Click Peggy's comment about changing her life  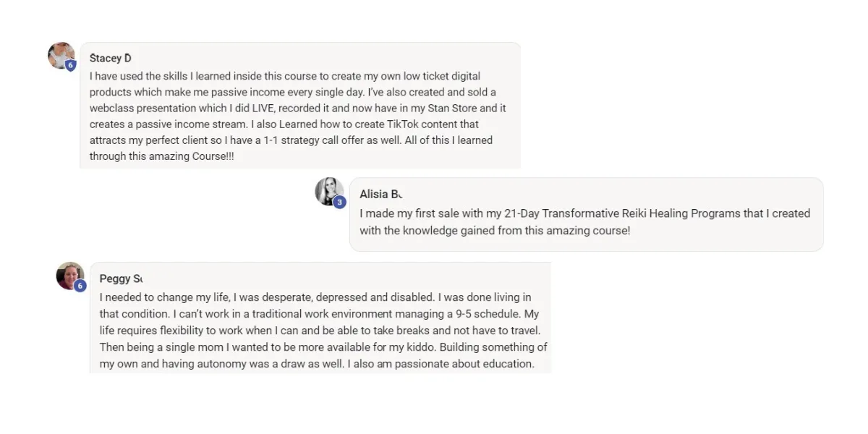pyautogui.click(x=323, y=331)
